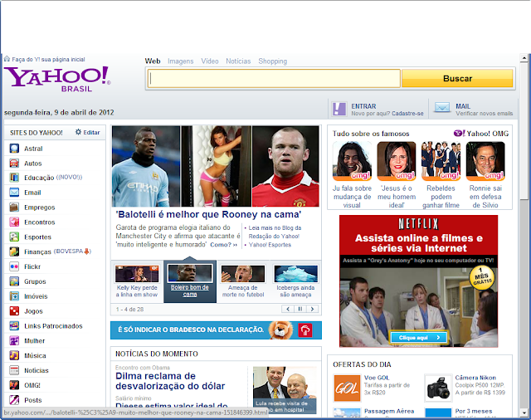Select the Web search tab
Screen dimensions: 531x420
(153, 61)
